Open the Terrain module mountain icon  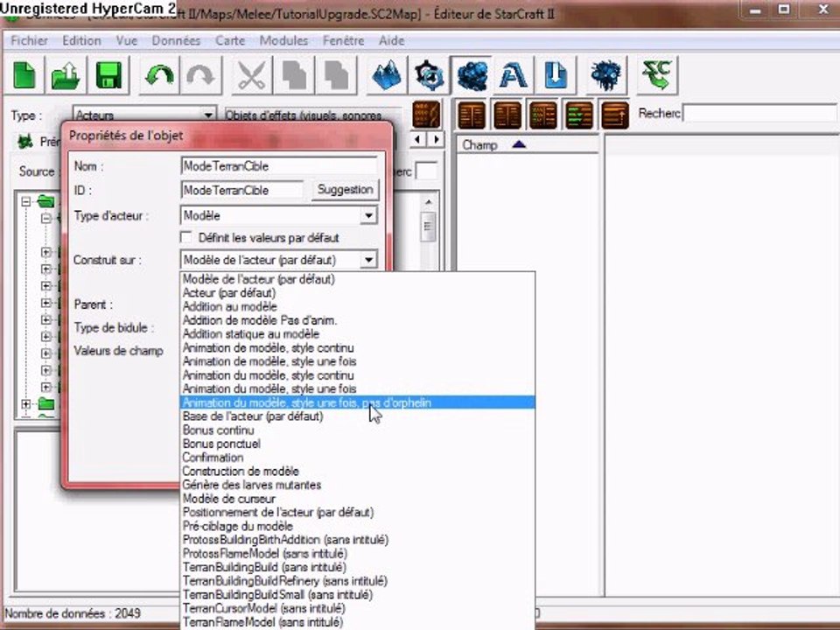387,75
